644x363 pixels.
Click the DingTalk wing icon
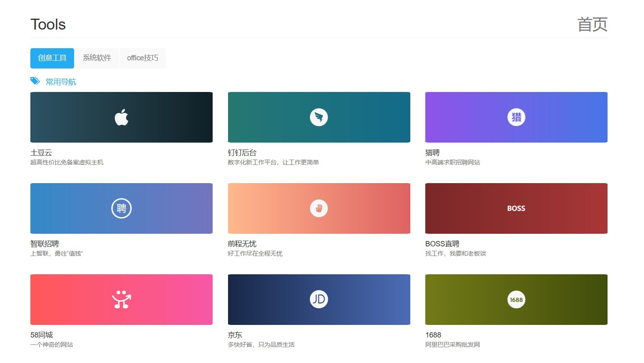319,117
